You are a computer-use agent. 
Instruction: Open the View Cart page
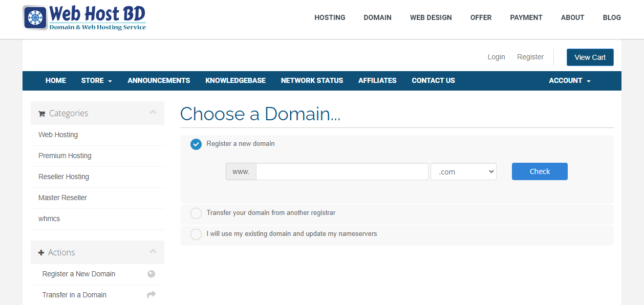click(590, 57)
